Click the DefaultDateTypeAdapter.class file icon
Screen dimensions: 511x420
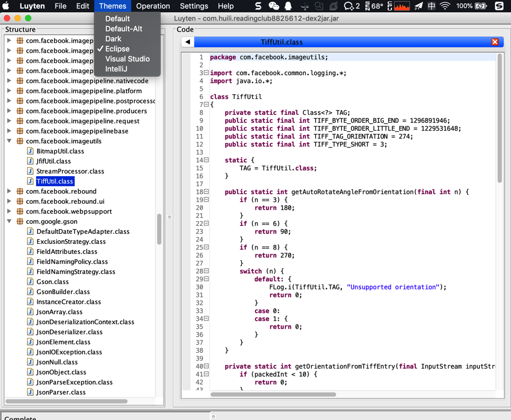30,231
